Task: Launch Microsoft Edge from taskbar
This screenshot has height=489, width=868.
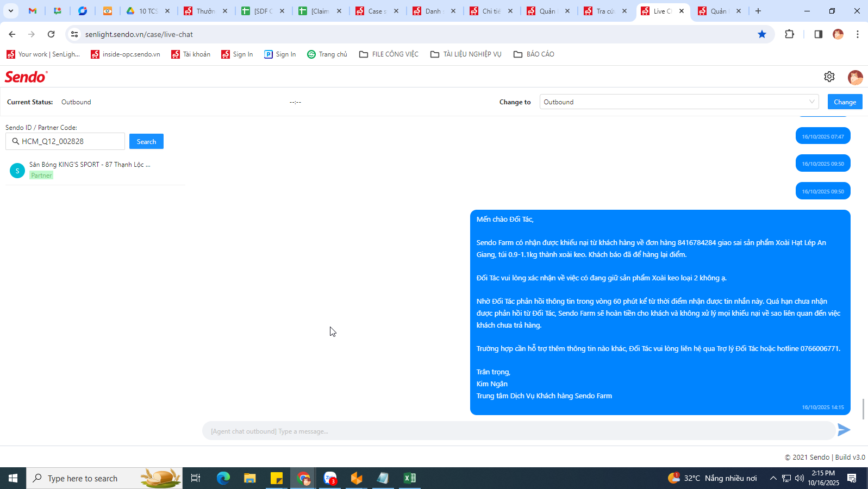Action: (223, 478)
